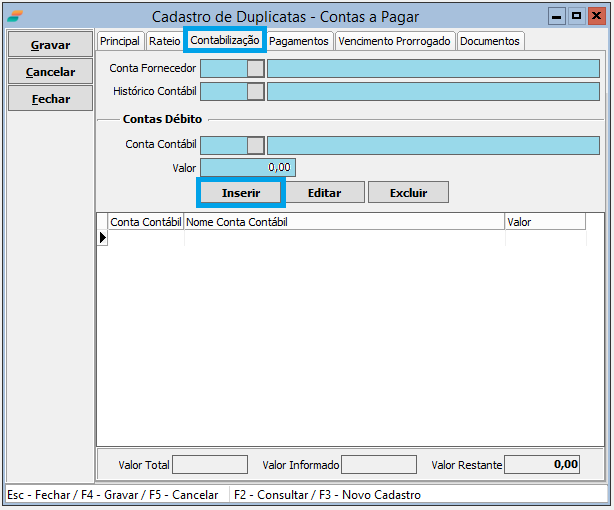Switch to the Principal tab

click(120, 41)
